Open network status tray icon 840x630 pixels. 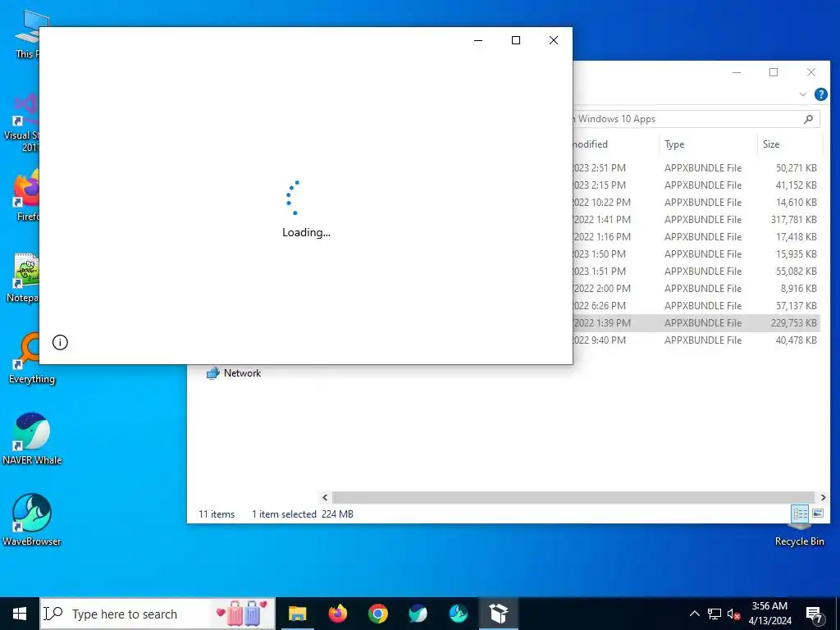click(x=714, y=614)
